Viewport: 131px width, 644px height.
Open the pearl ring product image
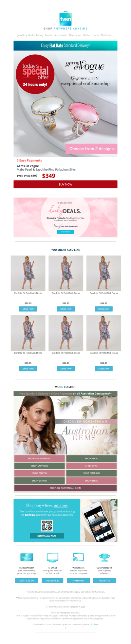(x=65, y=104)
